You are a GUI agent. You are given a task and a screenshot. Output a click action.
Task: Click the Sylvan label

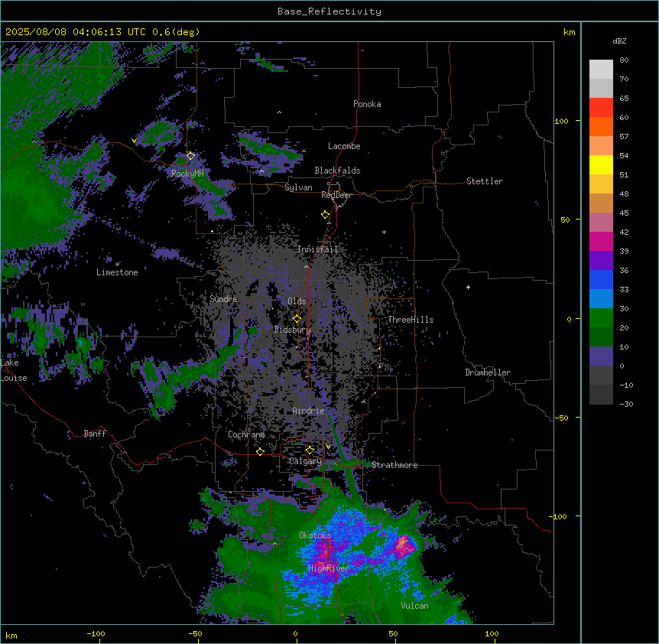click(298, 187)
